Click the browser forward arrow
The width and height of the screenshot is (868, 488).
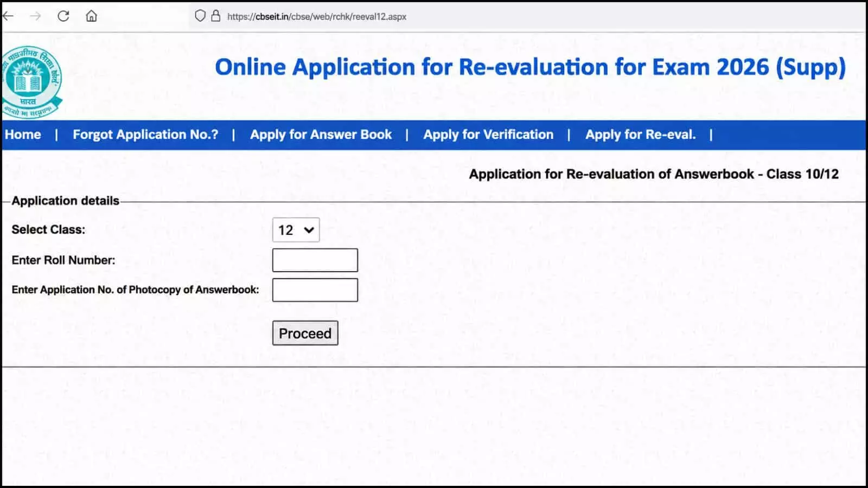click(x=35, y=16)
